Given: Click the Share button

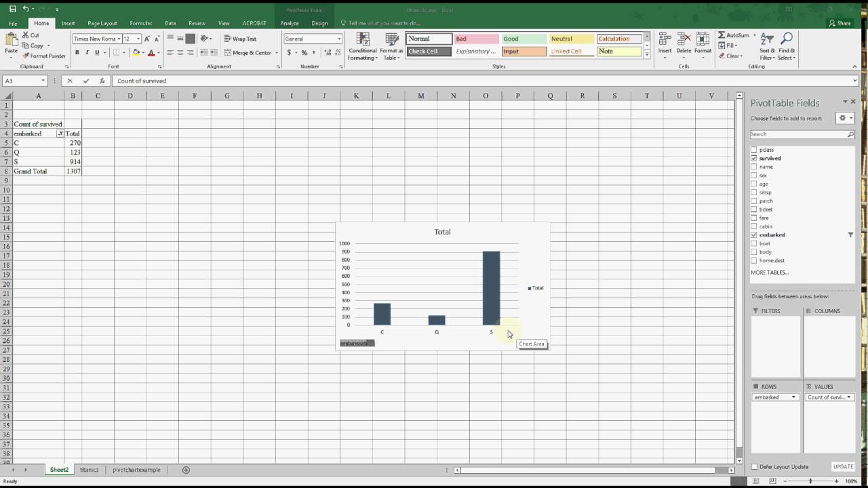Looking at the screenshot, I should click(840, 23).
